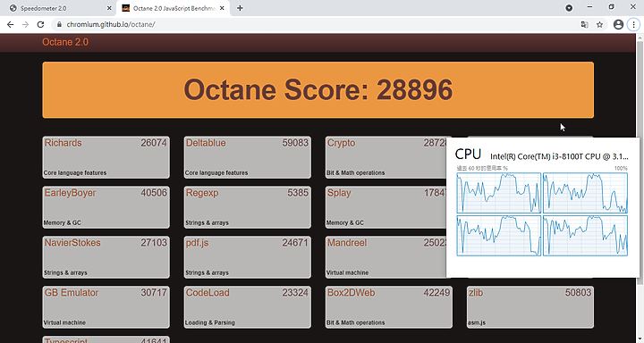Open the Mandreel benchmark box
Screen dimensions: 644x343
(x=386, y=257)
